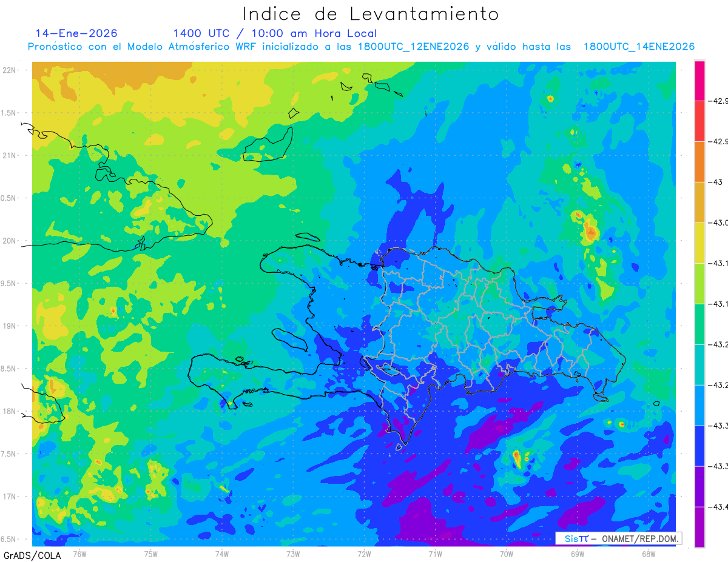Click the violet swatch at the scale bottom
Image resolution: width=728 pixels, height=562 pixels.
coord(699,527)
